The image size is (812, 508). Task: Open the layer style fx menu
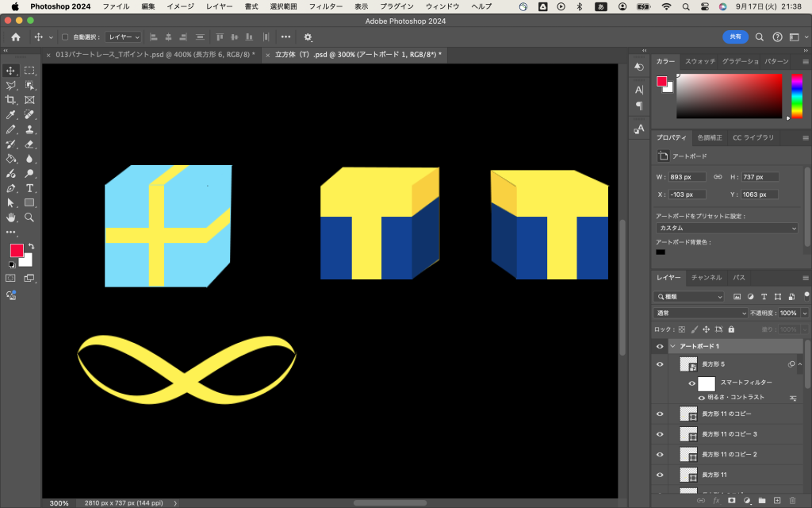pos(716,501)
